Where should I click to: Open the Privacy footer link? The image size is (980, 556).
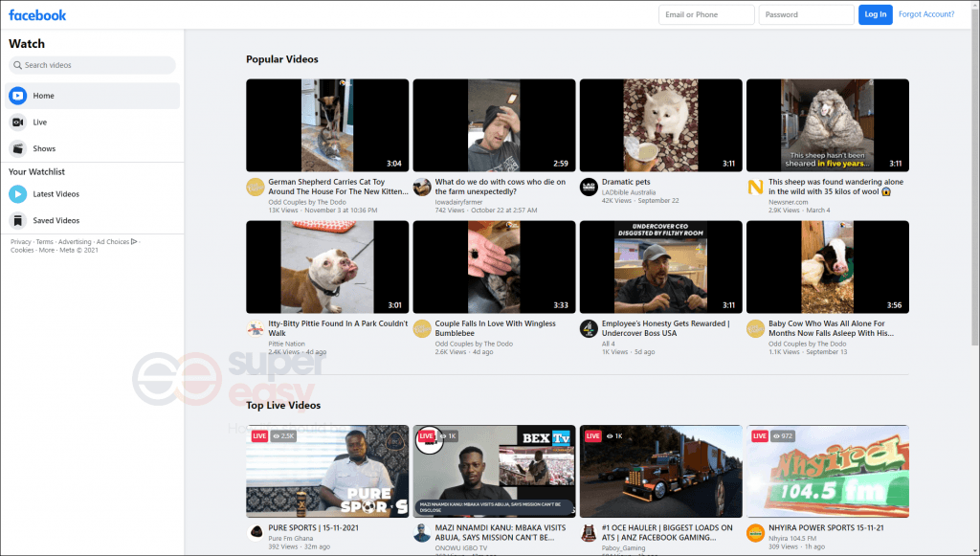(x=21, y=242)
